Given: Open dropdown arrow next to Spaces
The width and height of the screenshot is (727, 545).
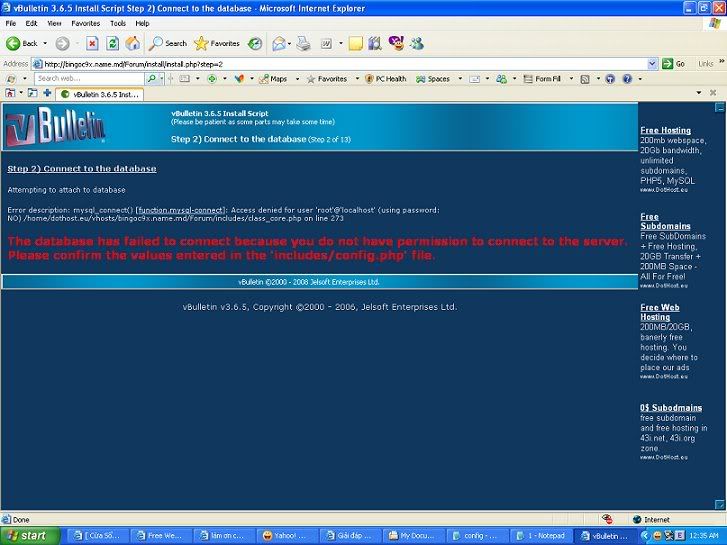Looking at the screenshot, I should tap(460, 79).
